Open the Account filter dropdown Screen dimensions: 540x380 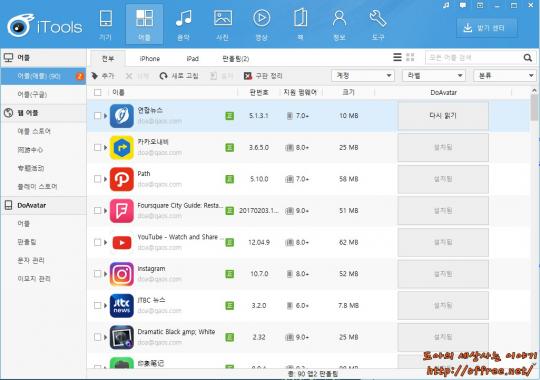click(x=363, y=75)
